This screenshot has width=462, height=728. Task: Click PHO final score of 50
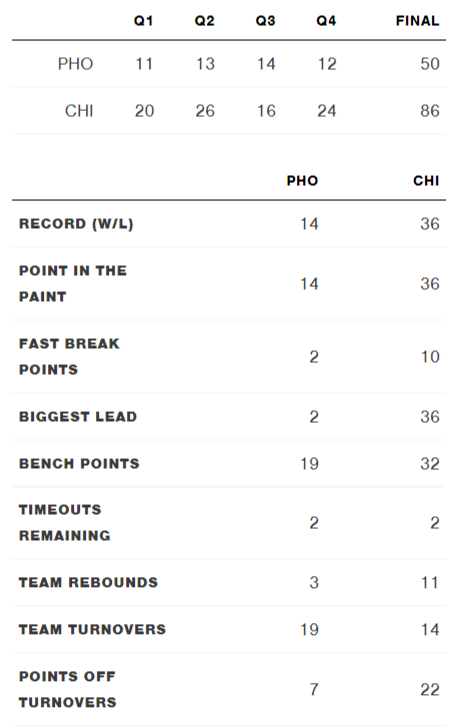click(x=429, y=64)
